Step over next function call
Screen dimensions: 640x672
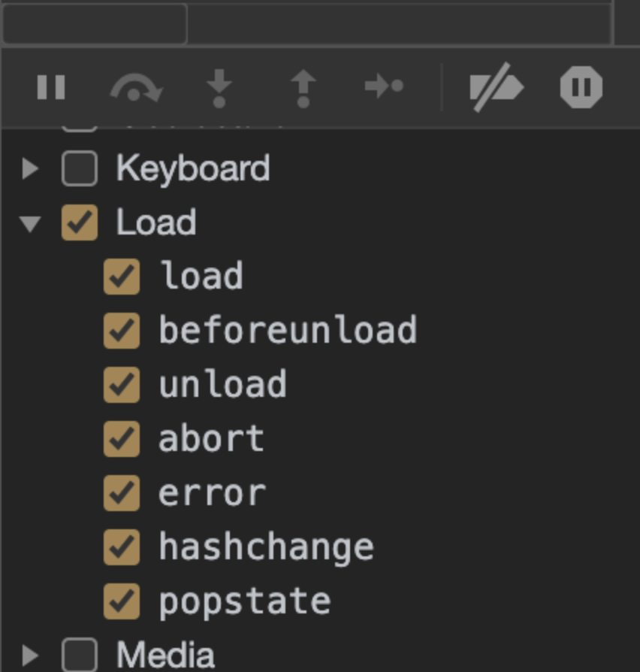click(136, 88)
